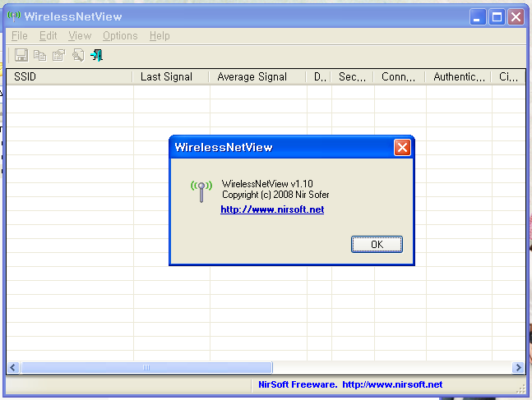Open the File menu
Screen dimensions: 532x400
[x=20, y=35]
